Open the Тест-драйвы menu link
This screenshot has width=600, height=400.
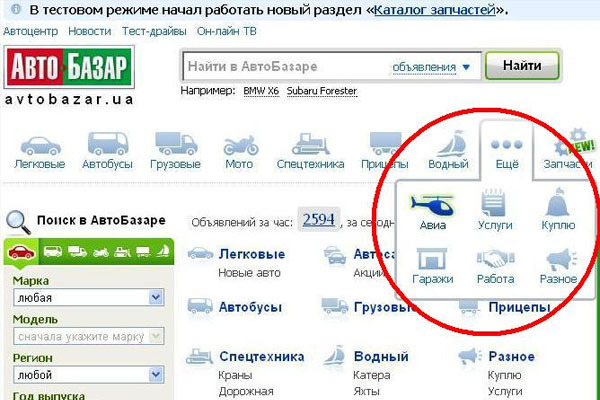click(x=149, y=31)
